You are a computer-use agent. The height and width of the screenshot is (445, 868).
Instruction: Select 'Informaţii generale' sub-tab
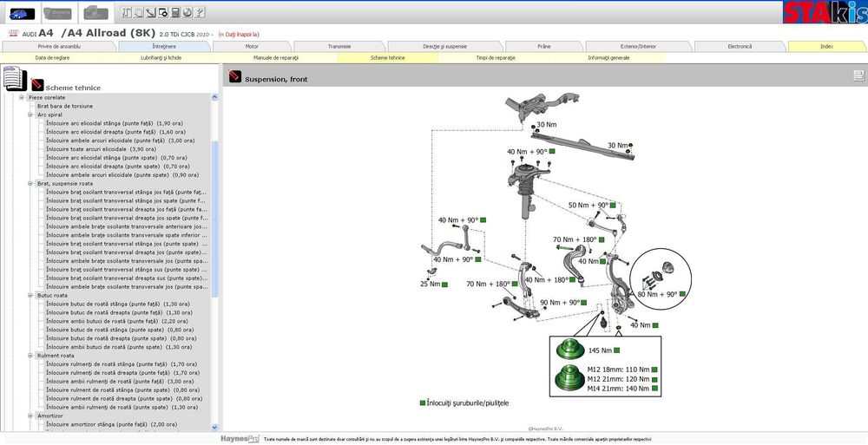click(608, 57)
